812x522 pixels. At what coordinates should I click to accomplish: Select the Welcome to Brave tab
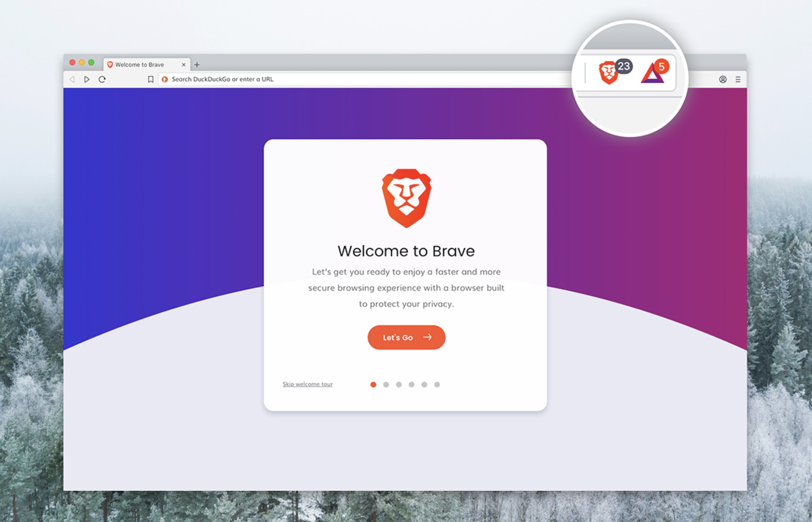click(140, 64)
